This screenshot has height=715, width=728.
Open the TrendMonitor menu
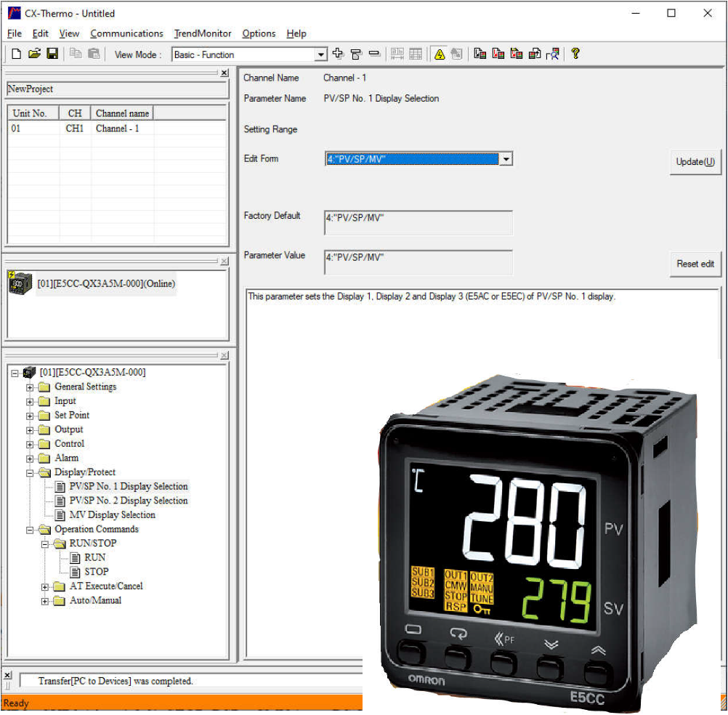(x=203, y=33)
